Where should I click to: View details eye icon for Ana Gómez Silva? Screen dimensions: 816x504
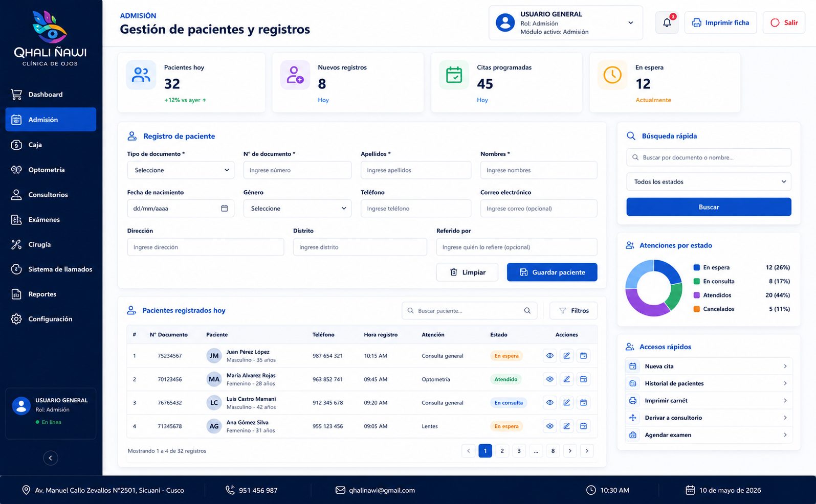(549, 426)
